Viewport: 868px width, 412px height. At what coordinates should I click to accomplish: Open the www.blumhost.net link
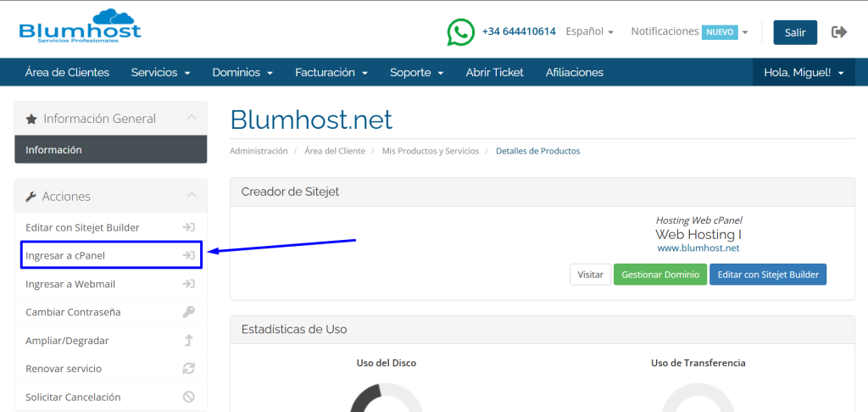point(698,248)
